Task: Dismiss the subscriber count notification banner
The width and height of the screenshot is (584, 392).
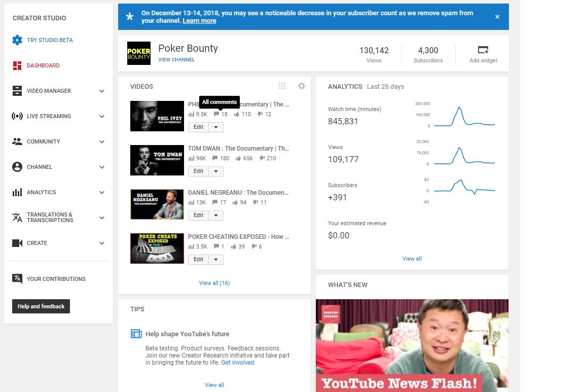Action: point(497,17)
